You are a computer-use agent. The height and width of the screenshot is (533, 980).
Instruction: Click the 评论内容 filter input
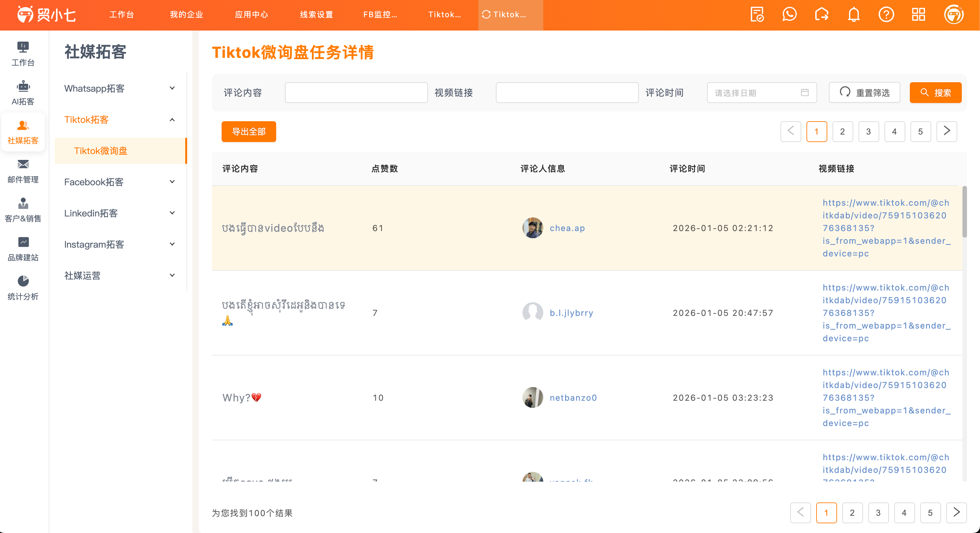pyautogui.click(x=356, y=92)
